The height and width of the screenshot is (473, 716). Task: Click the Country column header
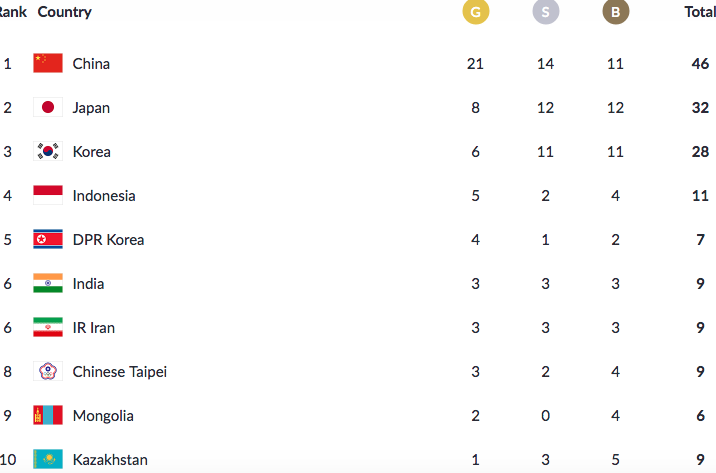click(64, 12)
